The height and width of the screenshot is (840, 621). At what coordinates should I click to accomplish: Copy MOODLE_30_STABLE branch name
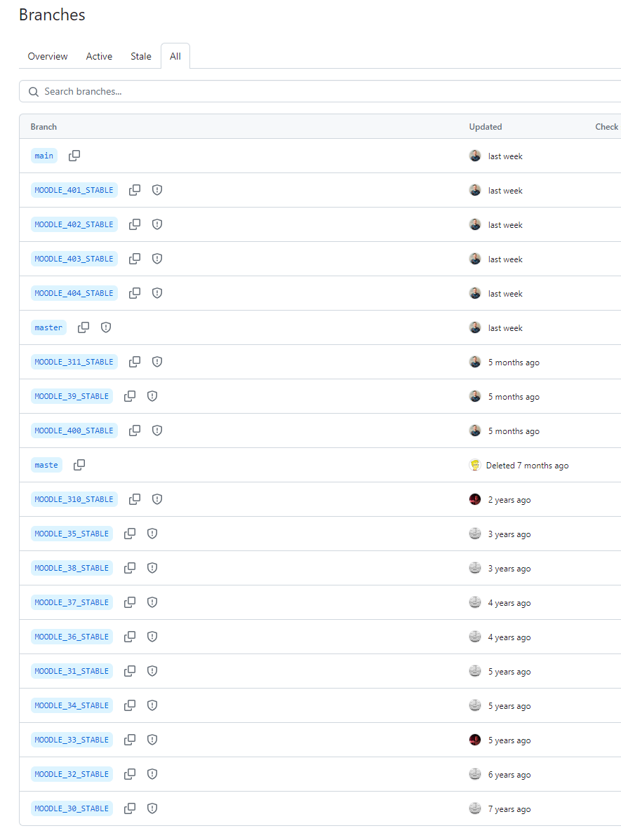click(x=130, y=808)
